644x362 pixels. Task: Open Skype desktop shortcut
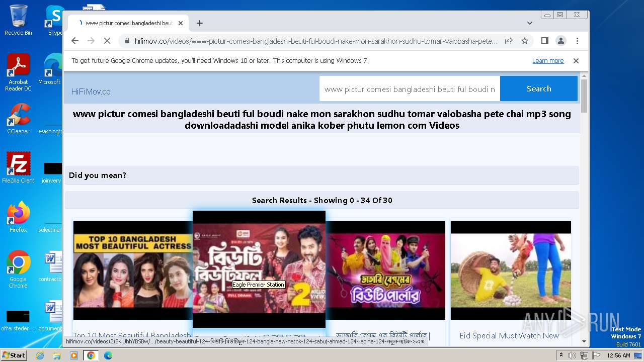55,20
